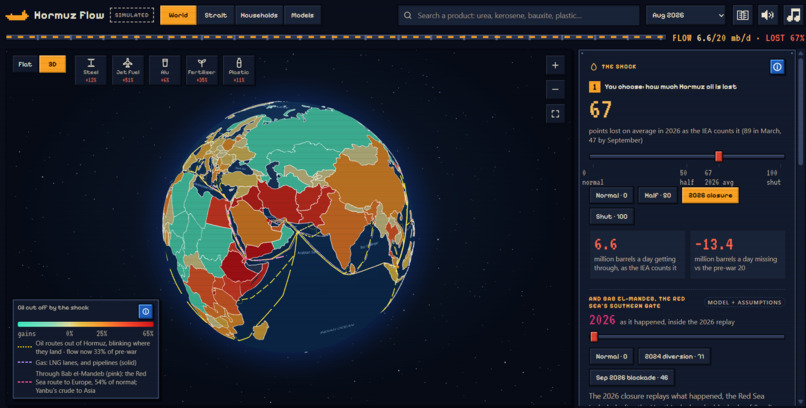Click the 6.6 million barrels card
Image resolution: width=806 pixels, height=408 pixels.
coord(637,255)
